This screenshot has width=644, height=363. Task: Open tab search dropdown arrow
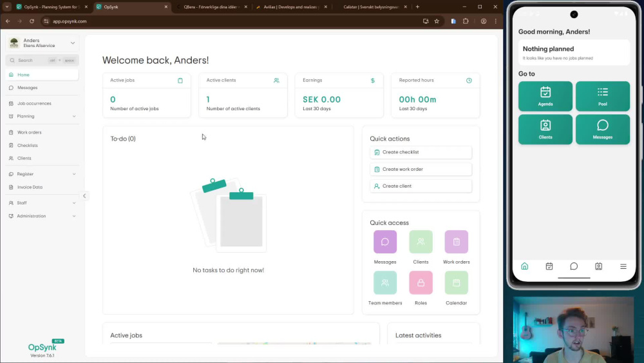[7, 7]
